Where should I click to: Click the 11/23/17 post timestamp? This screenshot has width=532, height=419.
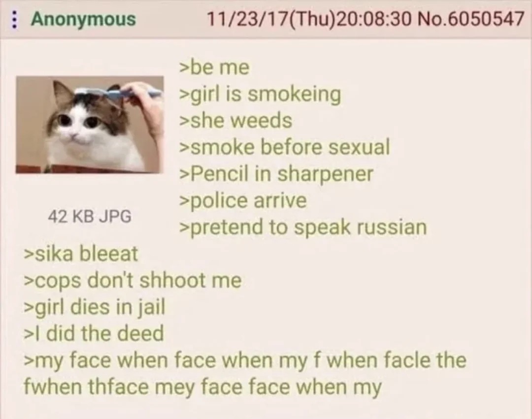(310, 19)
